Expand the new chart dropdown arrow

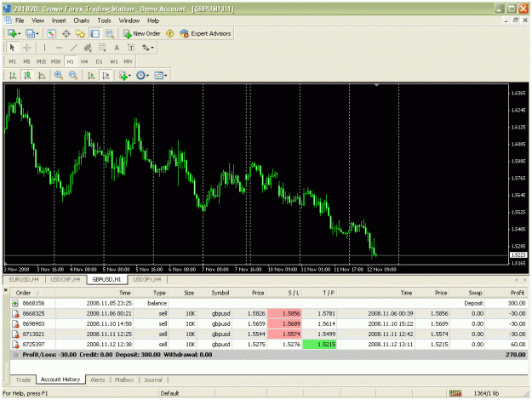(x=20, y=33)
